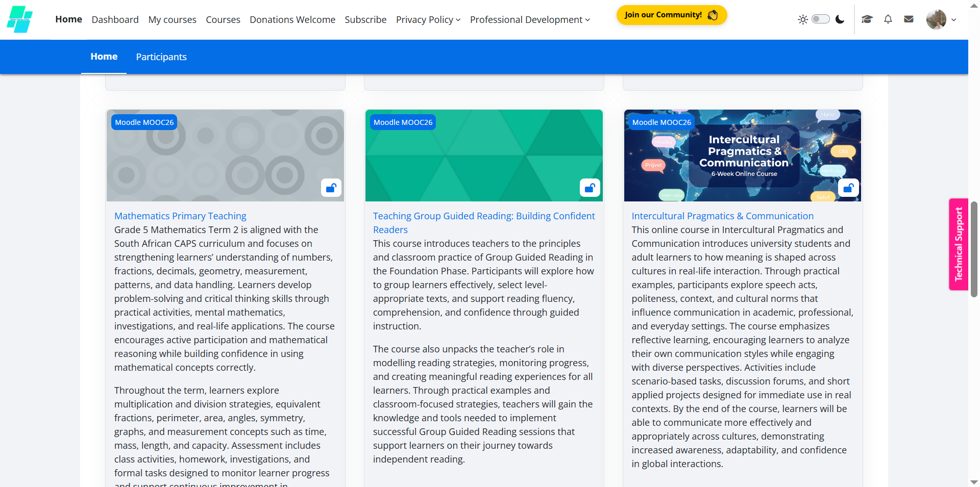
Task: Click Moodle MOOC26 badge on Intercultural card
Action: (x=662, y=122)
